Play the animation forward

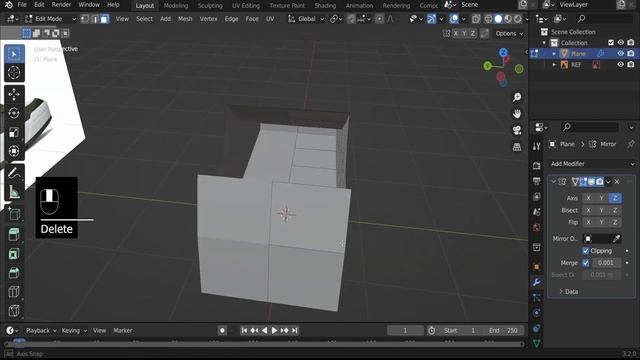point(274,330)
